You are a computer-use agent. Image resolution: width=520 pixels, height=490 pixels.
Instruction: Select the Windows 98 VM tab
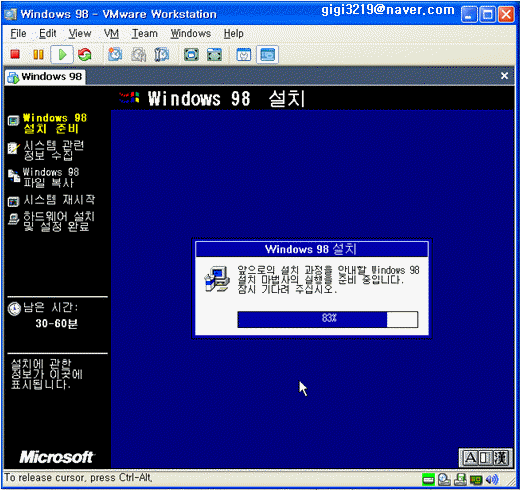pyautogui.click(x=45, y=77)
